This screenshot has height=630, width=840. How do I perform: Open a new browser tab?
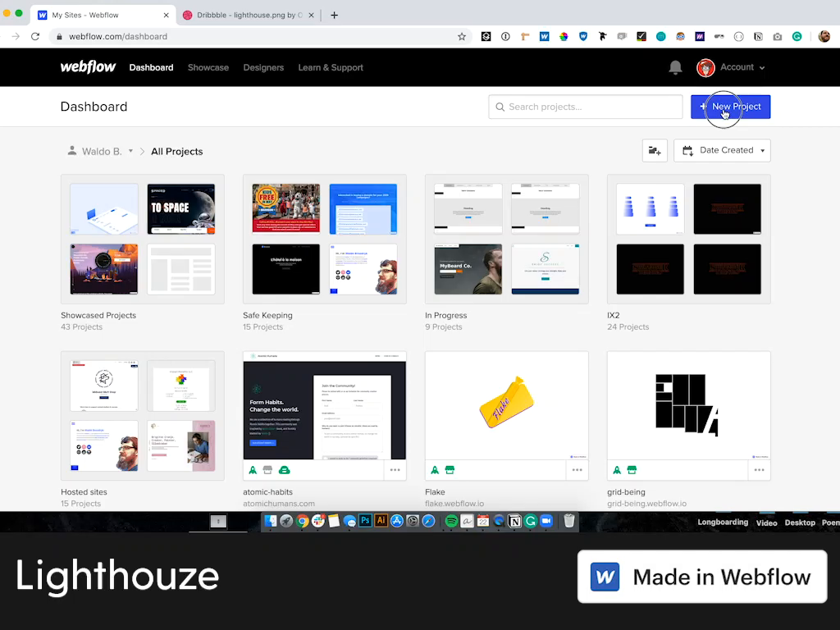(x=335, y=15)
